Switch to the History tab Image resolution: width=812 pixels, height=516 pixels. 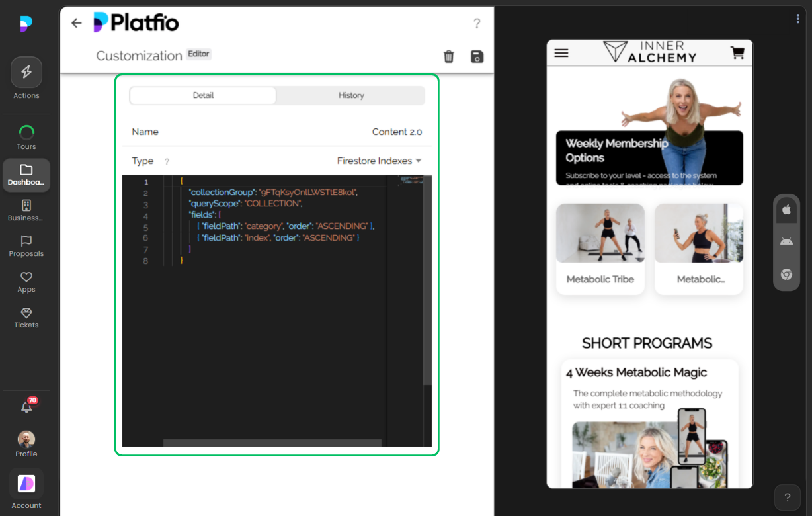(351, 95)
